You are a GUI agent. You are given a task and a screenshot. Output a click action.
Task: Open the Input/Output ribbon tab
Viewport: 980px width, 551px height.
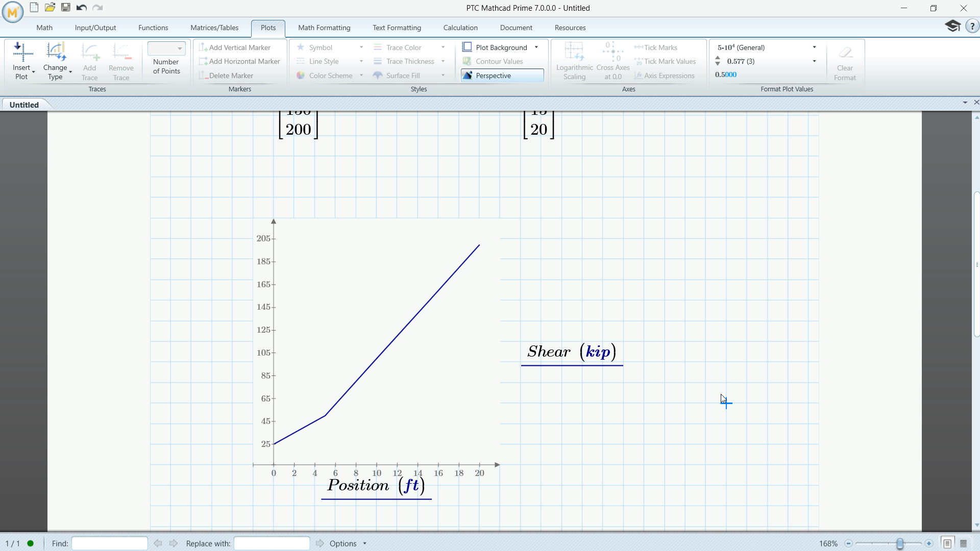tap(95, 28)
